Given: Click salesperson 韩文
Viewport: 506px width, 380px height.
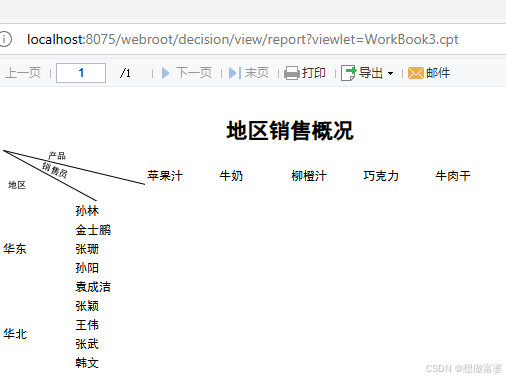Looking at the screenshot, I should pyautogui.click(x=87, y=363).
